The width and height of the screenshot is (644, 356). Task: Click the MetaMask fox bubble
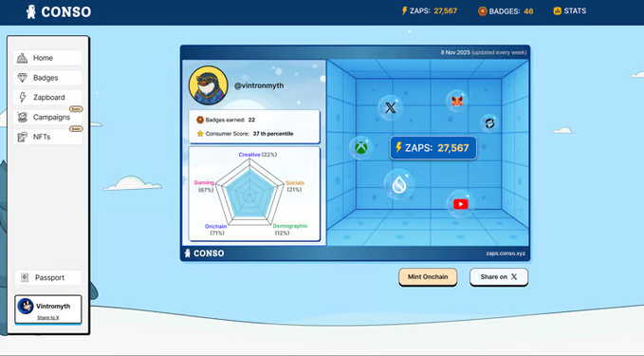pos(457,101)
